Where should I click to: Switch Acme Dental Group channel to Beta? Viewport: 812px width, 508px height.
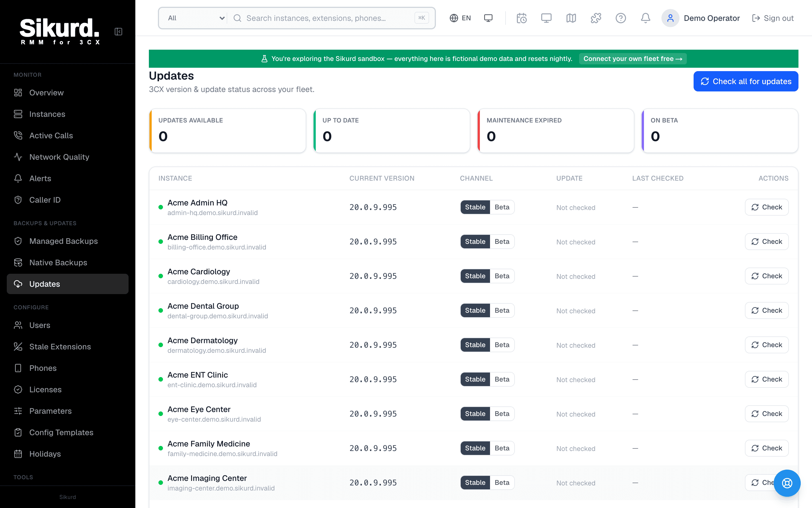click(502, 310)
